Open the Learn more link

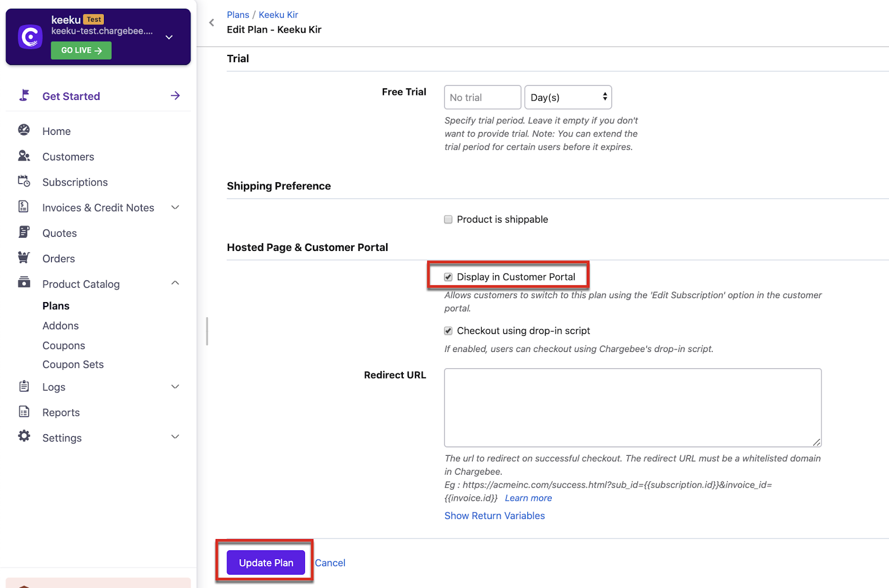[527, 497]
